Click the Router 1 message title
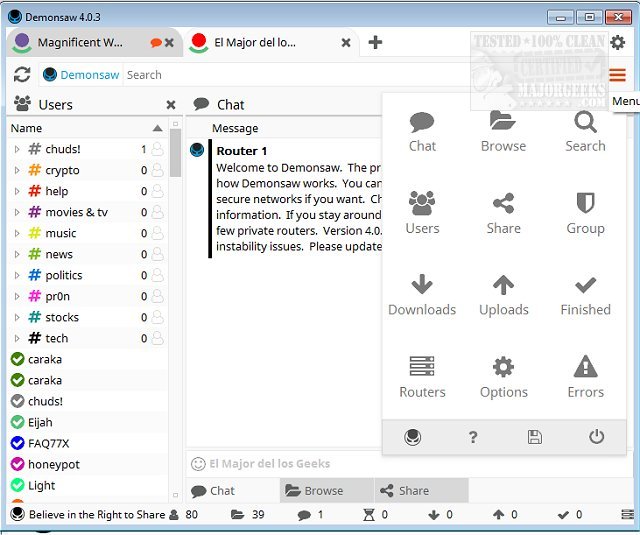Screen dimensions: 640x535 (x=242, y=151)
